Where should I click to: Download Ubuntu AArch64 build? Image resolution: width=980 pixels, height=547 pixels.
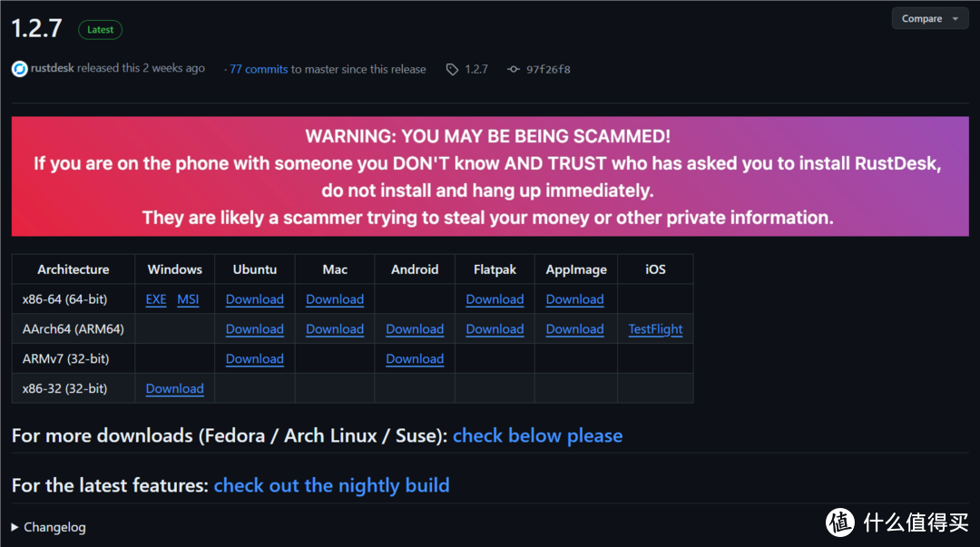point(255,328)
